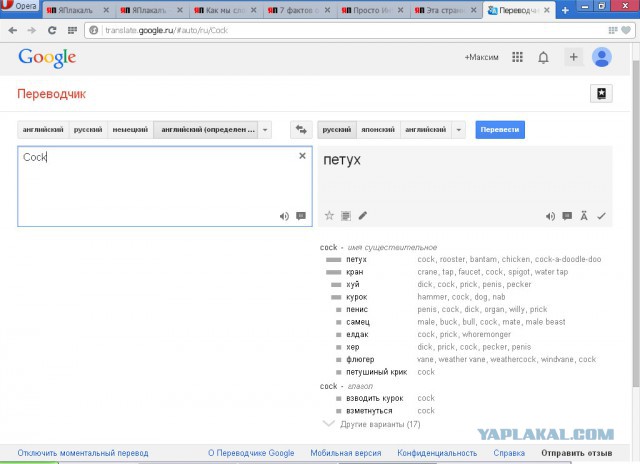
Task: Go back with browser back arrow
Action: click(13, 30)
